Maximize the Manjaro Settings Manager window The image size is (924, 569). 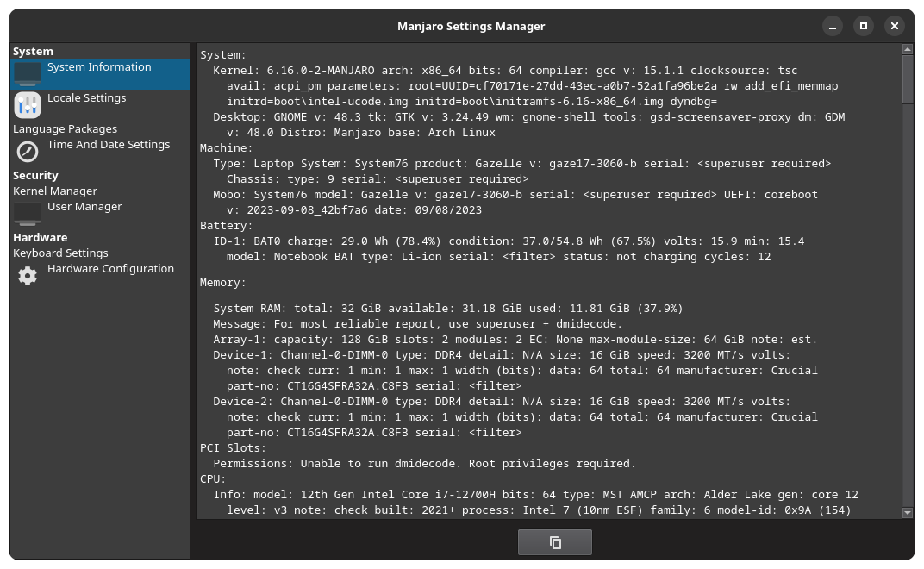[864, 26]
